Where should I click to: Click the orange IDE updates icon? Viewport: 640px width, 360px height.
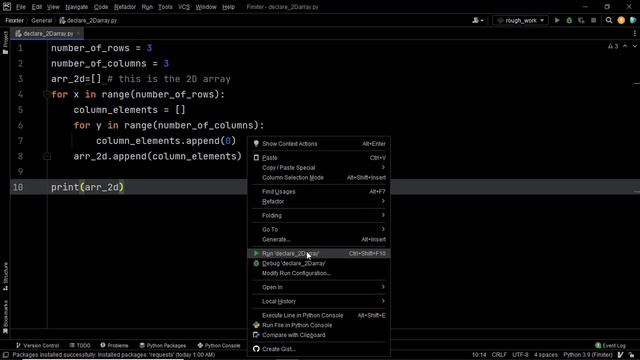[621, 20]
